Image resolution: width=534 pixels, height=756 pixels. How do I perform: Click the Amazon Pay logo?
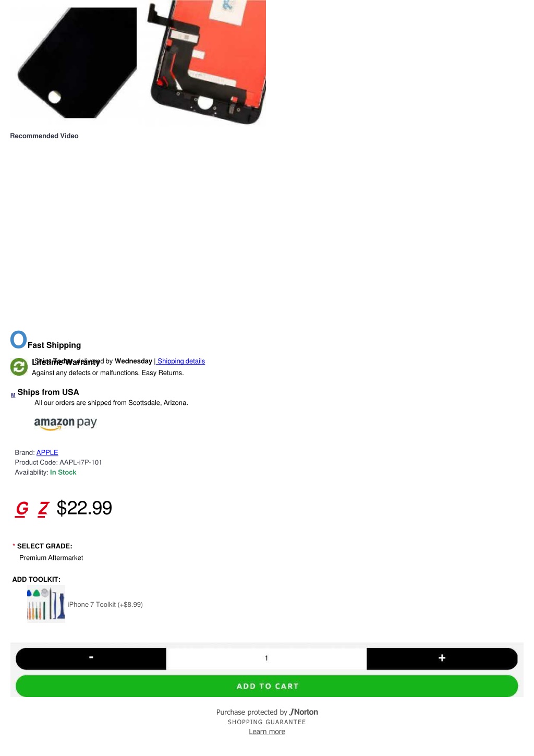coord(66,423)
